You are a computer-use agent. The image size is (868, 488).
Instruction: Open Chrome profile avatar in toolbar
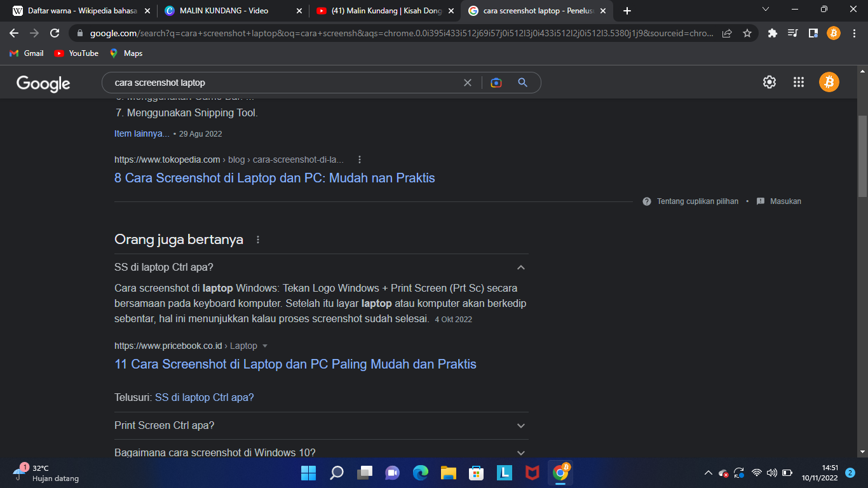833,33
